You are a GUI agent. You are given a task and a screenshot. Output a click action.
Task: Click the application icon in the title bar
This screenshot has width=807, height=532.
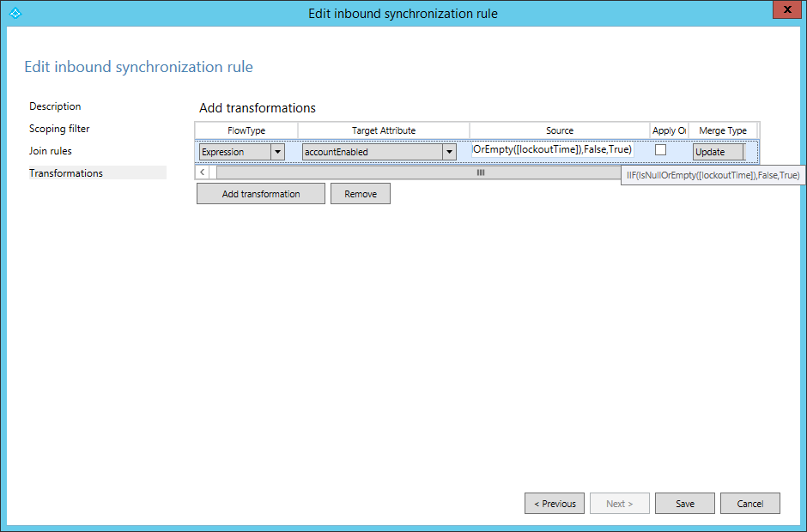(x=14, y=13)
